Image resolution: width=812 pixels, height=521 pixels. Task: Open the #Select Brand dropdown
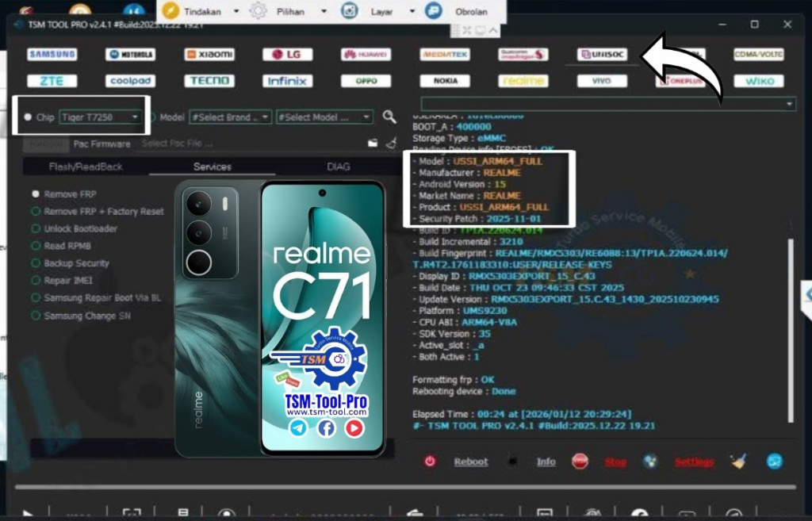[230, 117]
